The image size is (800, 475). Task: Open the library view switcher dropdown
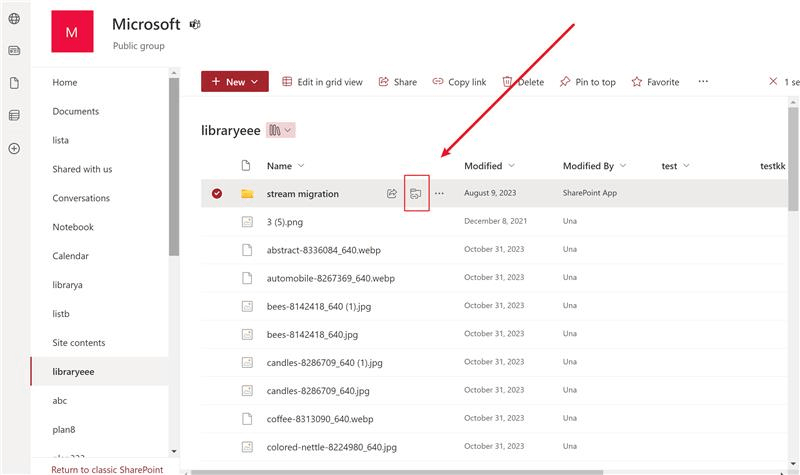281,130
